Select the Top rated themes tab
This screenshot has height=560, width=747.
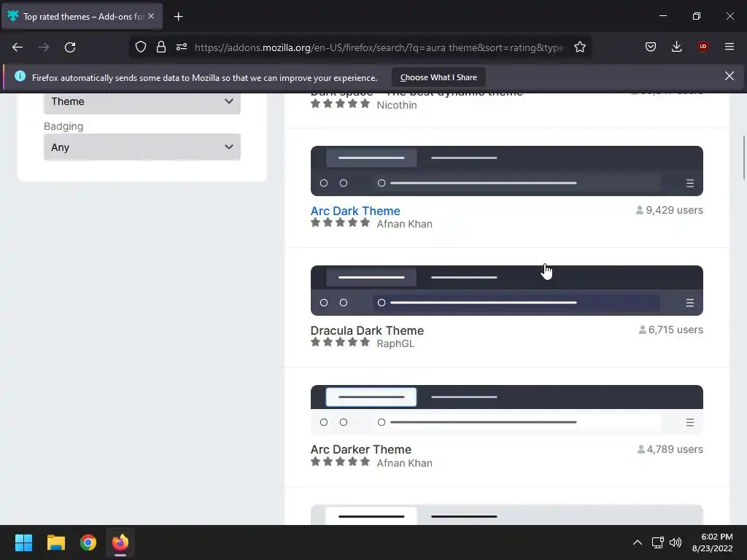[x=82, y=16]
